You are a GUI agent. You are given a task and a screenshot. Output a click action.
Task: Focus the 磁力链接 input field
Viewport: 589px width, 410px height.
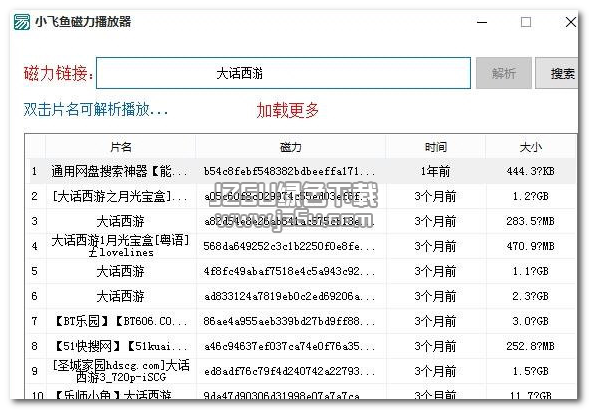(x=283, y=73)
